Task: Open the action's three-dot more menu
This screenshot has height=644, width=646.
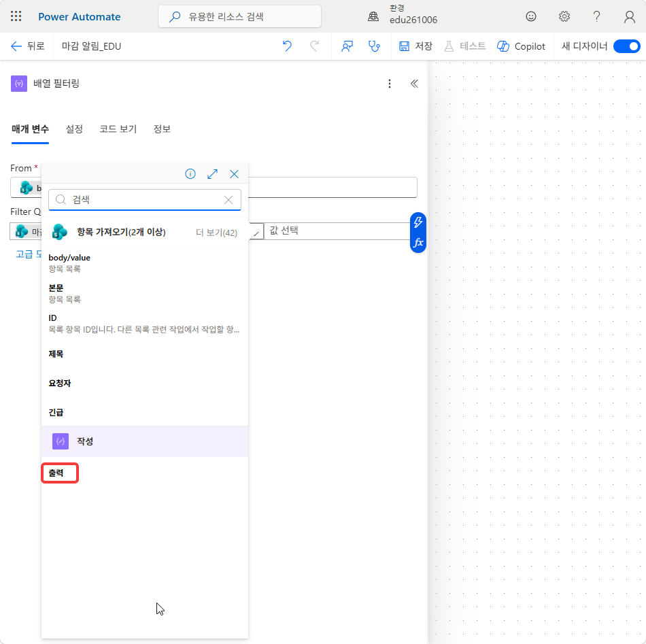Action: click(390, 84)
